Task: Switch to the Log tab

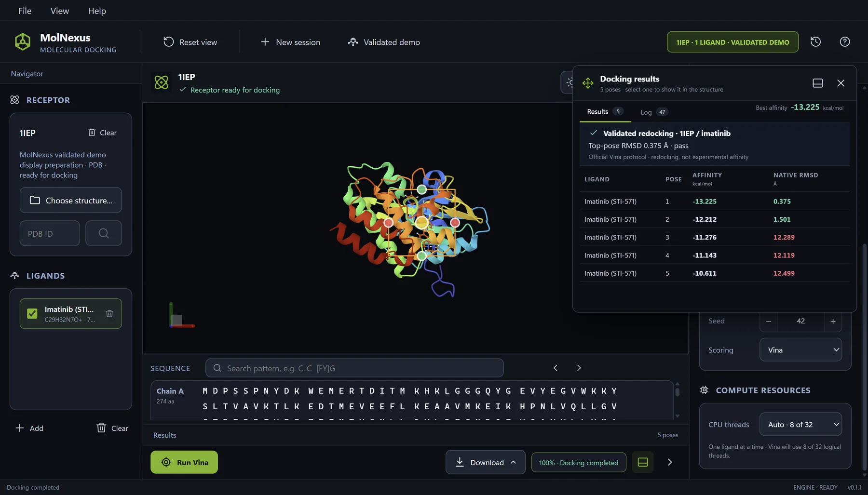Action: [653, 112]
